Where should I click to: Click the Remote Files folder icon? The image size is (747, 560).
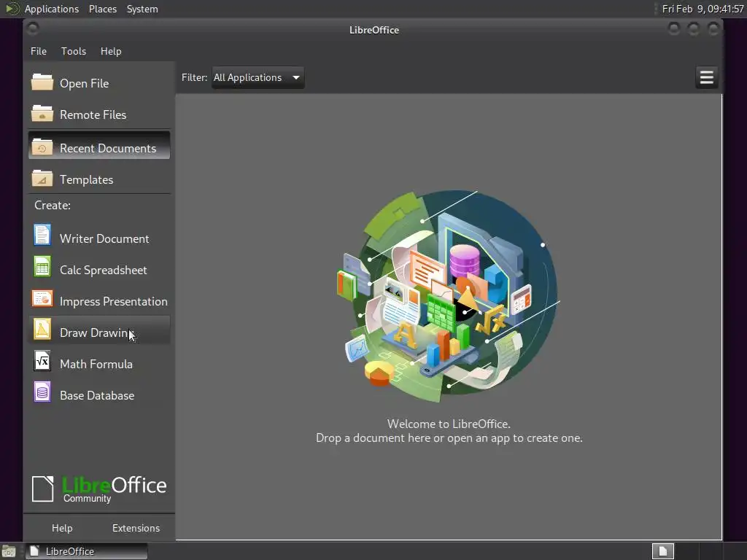click(42, 114)
